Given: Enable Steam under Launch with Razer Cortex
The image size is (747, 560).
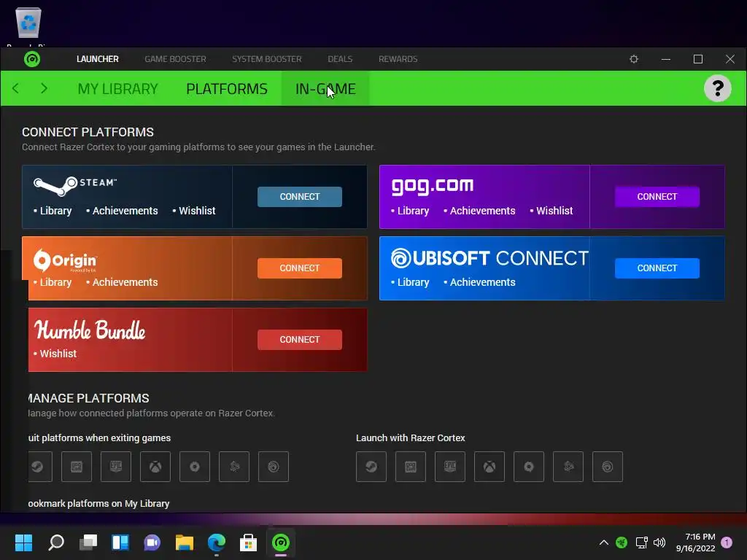Looking at the screenshot, I should pyautogui.click(x=371, y=467).
